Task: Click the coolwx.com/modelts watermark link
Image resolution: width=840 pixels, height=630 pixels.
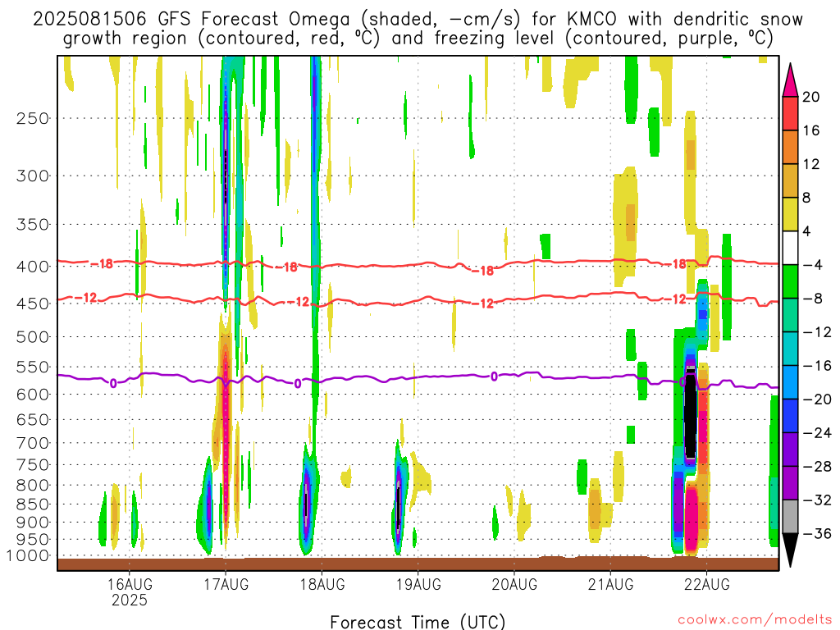Action: click(755, 620)
